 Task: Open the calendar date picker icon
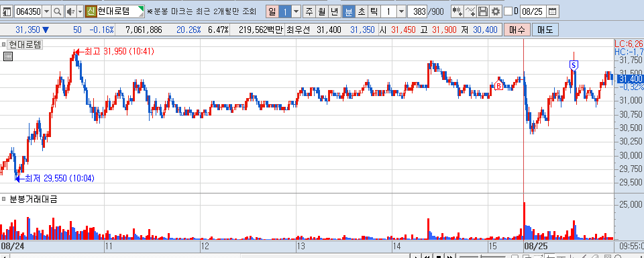tap(553, 11)
